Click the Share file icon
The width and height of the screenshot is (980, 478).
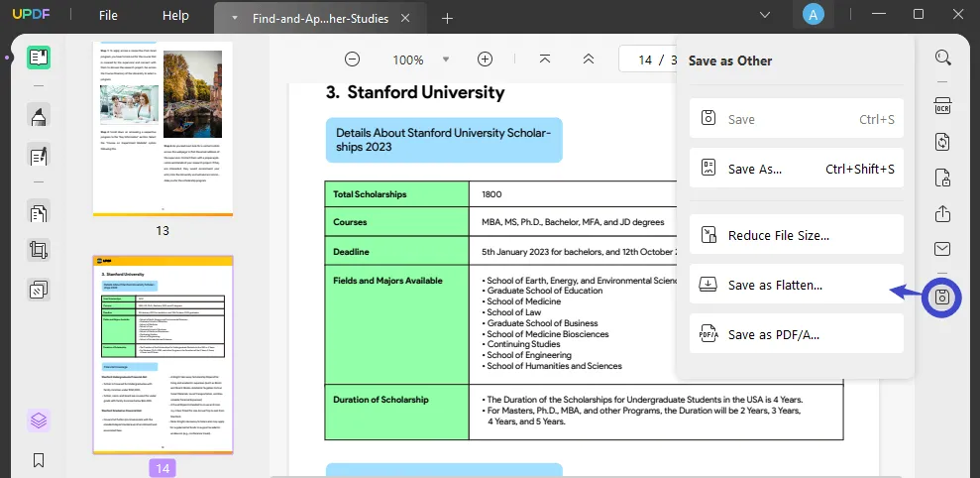pos(943,213)
